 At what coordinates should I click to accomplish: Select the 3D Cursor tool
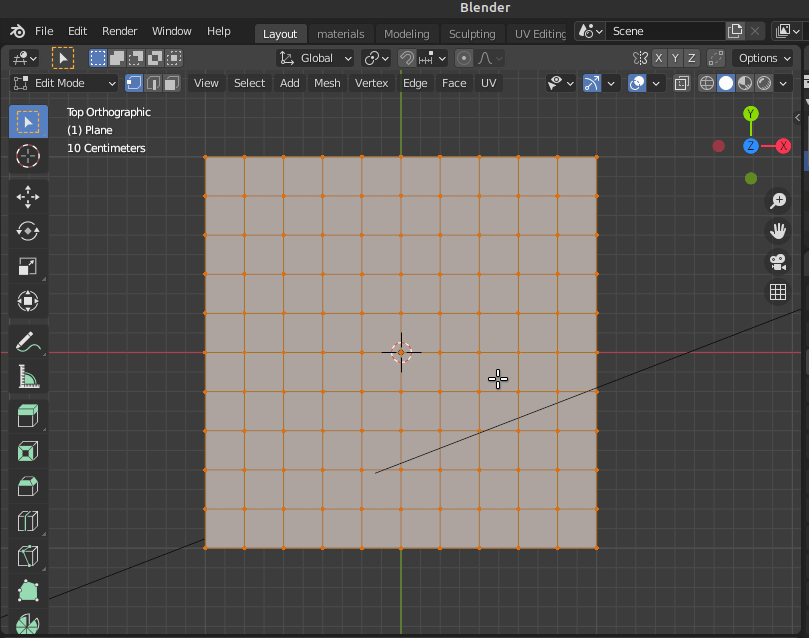click(x=28, y=156)
